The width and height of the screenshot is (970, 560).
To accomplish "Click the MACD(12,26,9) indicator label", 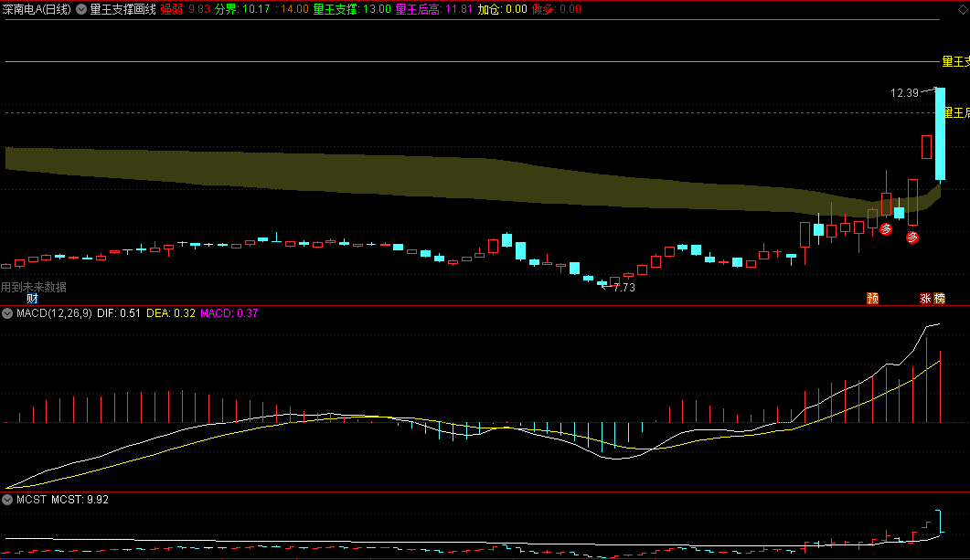I will [55, 313].
